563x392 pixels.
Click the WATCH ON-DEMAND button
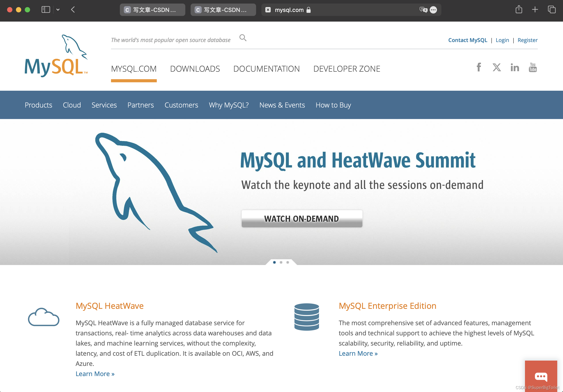tap(302, 219)
